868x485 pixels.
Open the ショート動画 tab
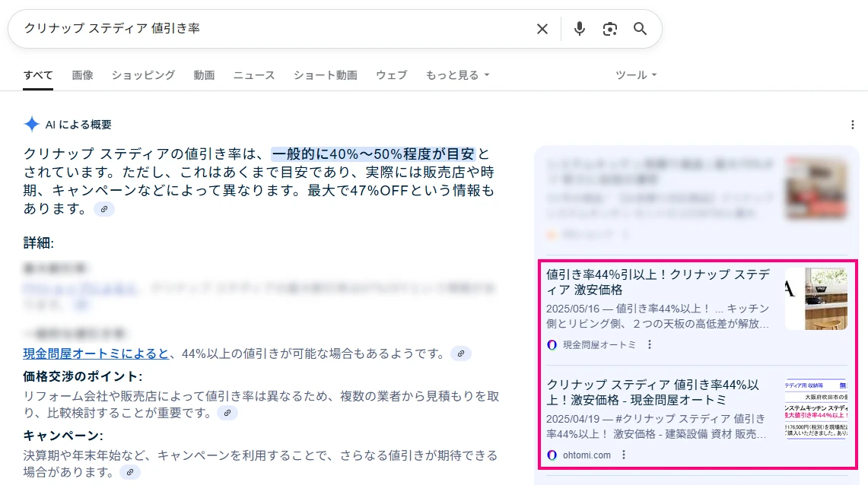point(326,75)
